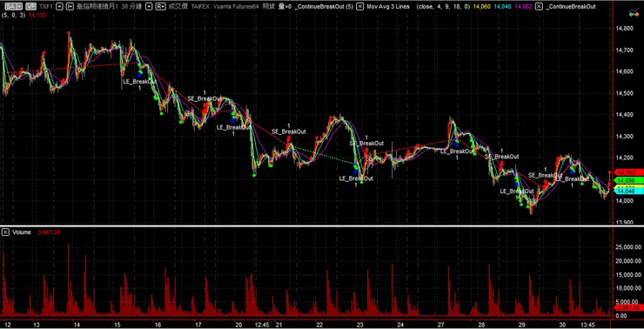The image size is (644, 329).
Task: Open the _ContinueBreakOut label at header end
Action: coord(571,7)
